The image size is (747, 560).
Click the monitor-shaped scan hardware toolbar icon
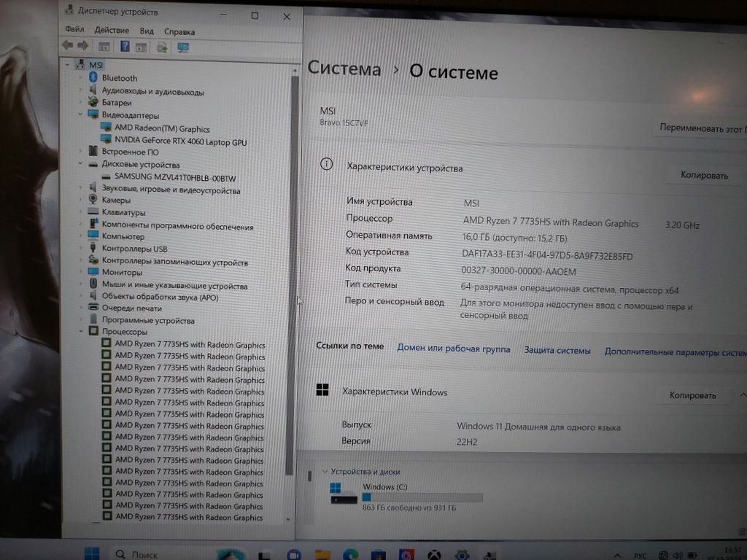click(x=183, y=47)
